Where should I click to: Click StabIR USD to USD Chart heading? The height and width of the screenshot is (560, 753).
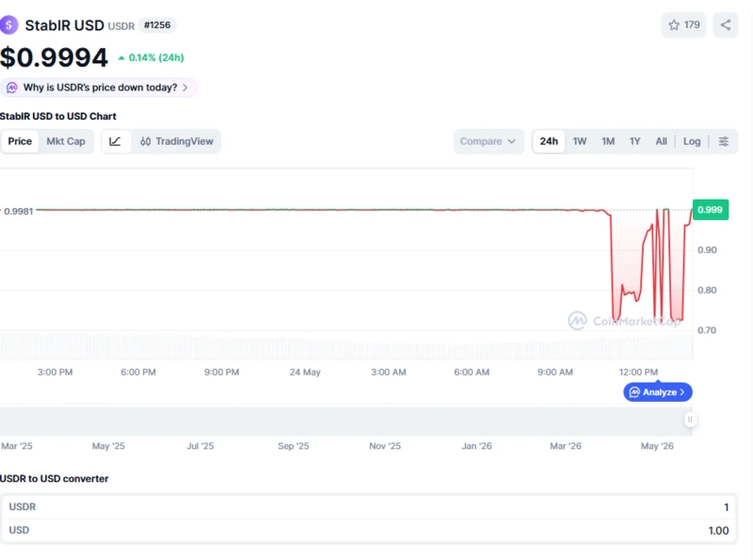58,116
